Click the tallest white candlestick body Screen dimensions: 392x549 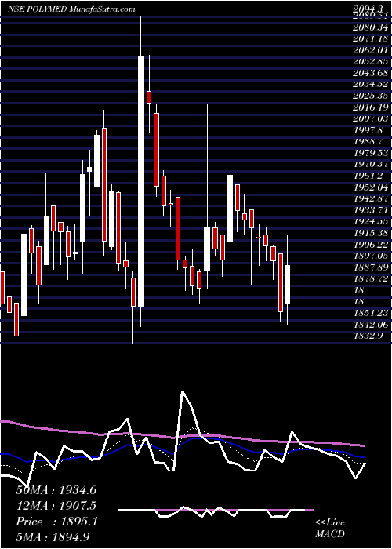point(140,181)
